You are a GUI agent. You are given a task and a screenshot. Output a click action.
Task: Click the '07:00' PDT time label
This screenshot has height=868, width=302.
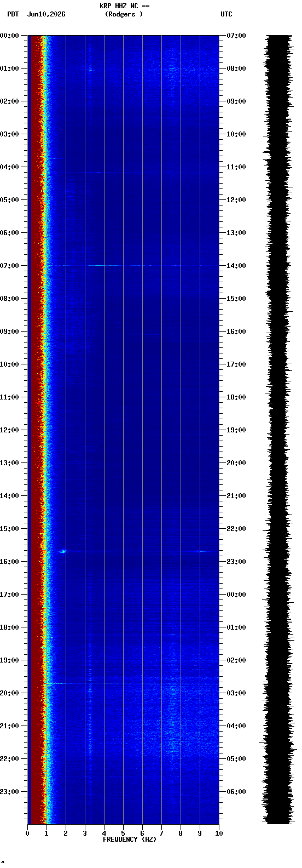pyautogui.click(x=9, y=266)
